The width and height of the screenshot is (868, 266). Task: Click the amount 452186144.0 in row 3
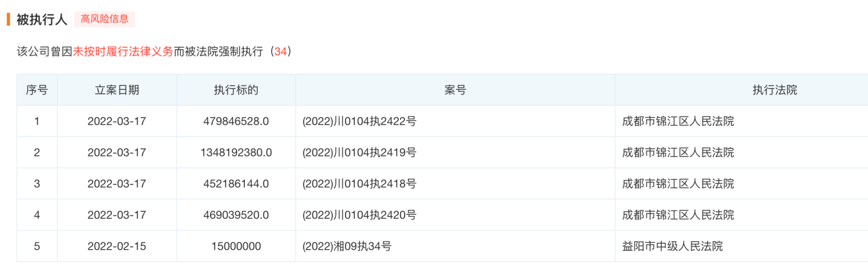pos(236,184)
